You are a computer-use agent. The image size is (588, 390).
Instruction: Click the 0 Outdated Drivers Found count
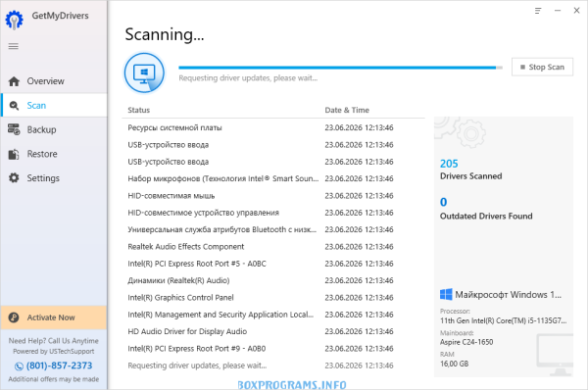444,203
